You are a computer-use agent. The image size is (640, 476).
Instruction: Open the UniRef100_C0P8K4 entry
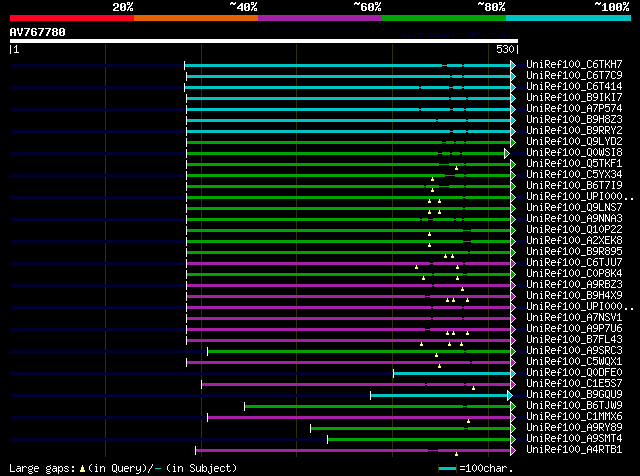point(574,274)
